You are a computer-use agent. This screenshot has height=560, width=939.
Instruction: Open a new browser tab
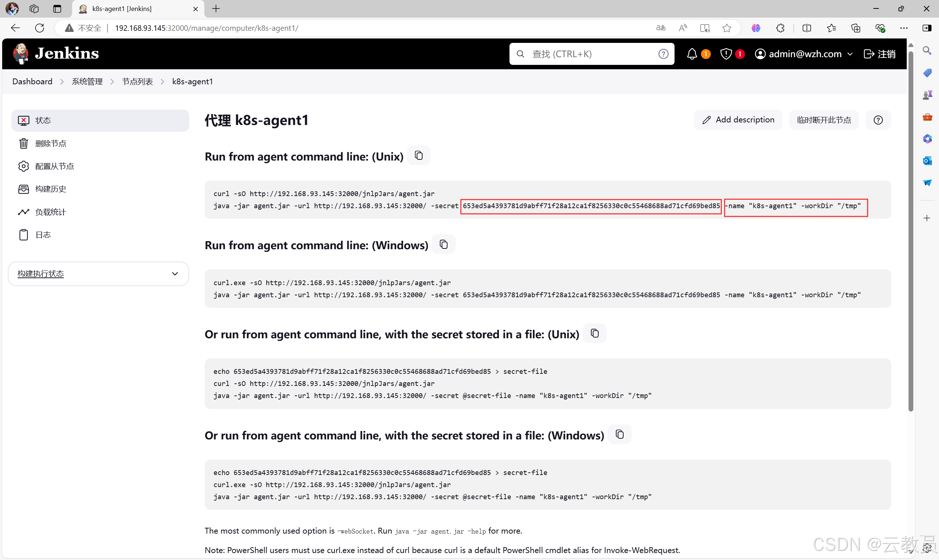pos(216,9)
